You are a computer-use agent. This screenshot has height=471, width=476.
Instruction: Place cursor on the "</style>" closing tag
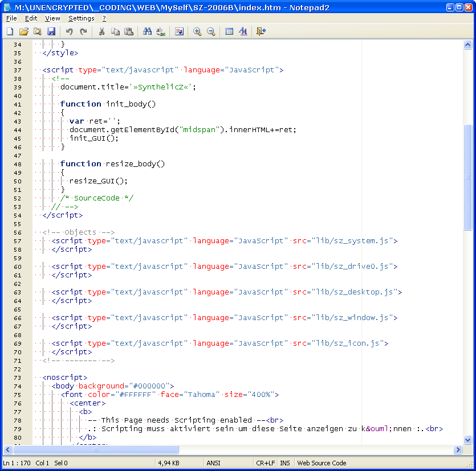coord(60,53)
